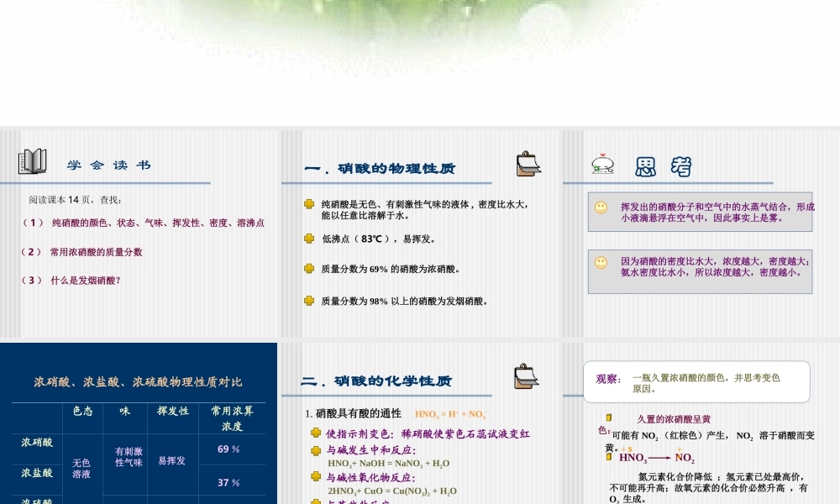Click the text 低沸点（83℃），易挥发
Screen dimensions: 840x504
tap(380, 239)
